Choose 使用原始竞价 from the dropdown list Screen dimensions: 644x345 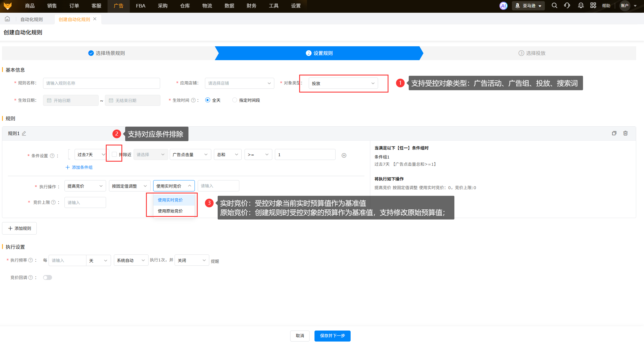coord(170,211)
